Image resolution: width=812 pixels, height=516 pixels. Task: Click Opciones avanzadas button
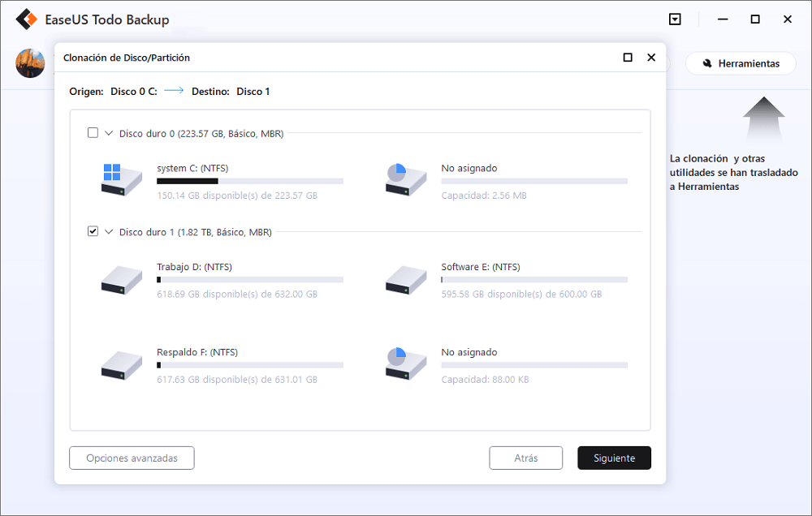click(x=132, y=458)
